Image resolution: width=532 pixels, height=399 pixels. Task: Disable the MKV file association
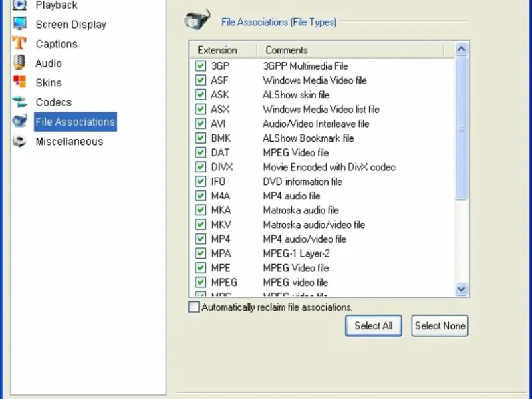(x=201, y=225)
